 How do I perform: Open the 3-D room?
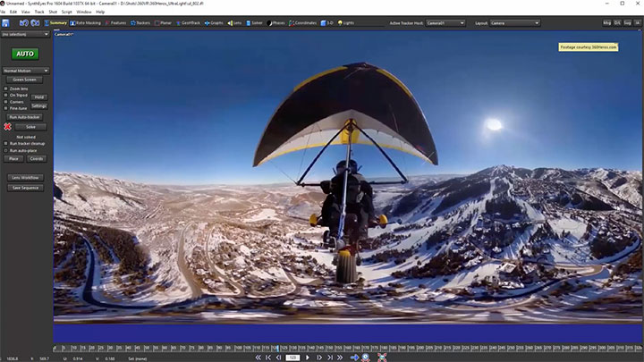click(327, 23)
